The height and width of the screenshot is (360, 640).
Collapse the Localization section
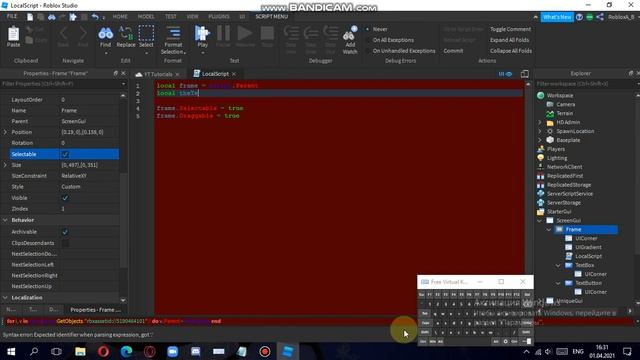pos(5,298)
